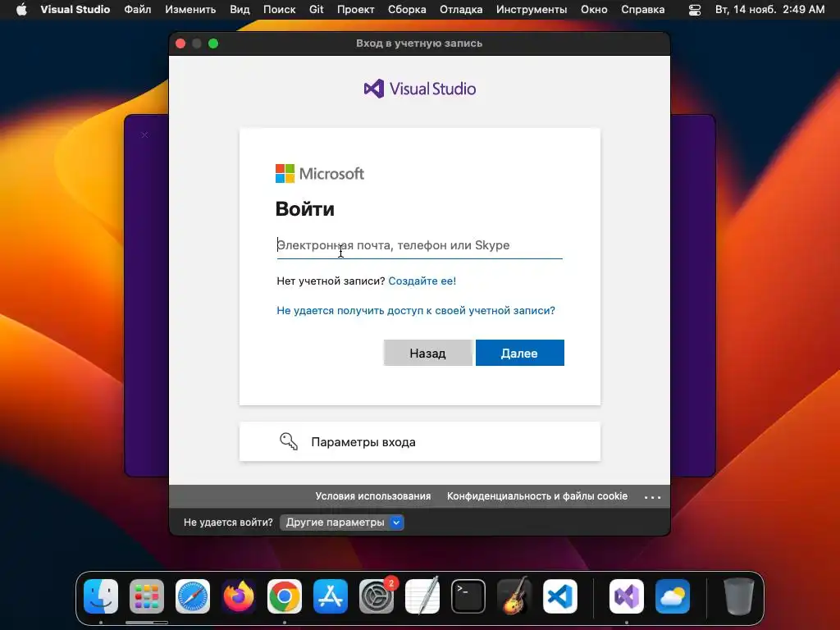Viewport: 840px width, 630px height.
Task: Open the Окно menu
Action: click(x=594, y=9)
